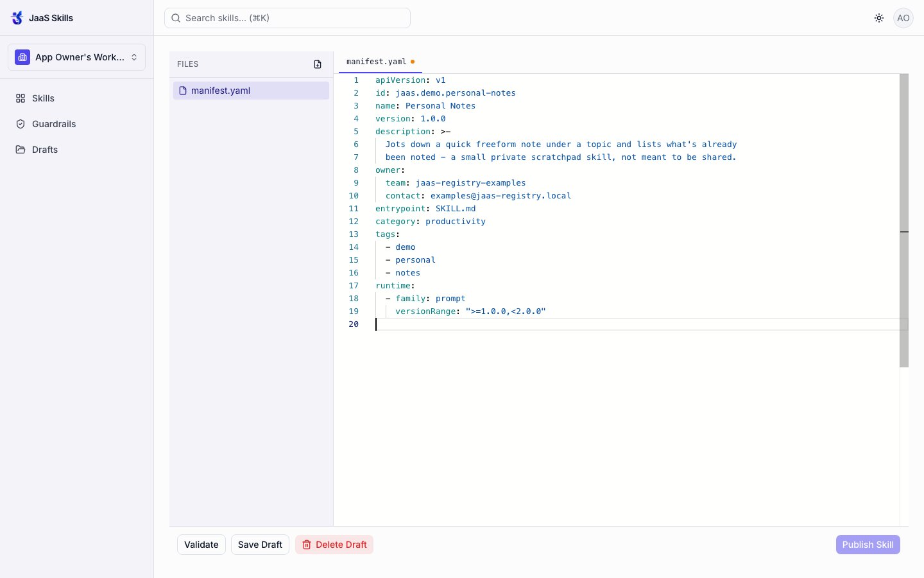Click the '- notes' tag line

403,273
